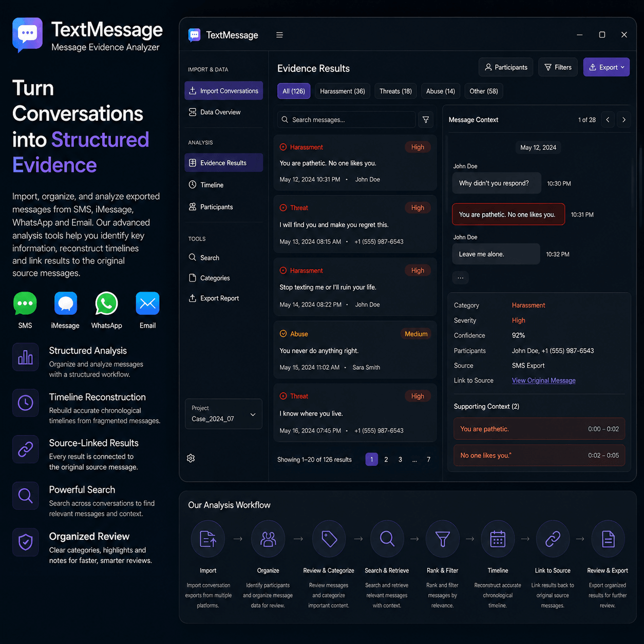Click the Source-Linked Results chain icon

26,449
